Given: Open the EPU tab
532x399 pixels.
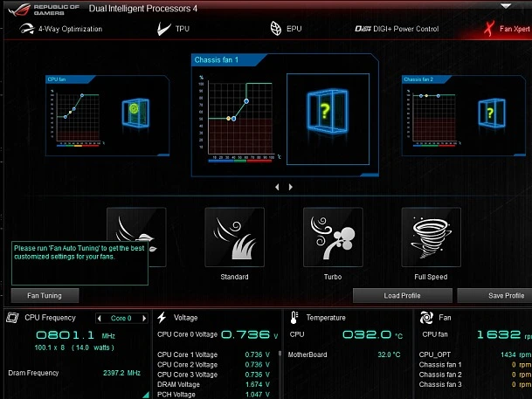Looking at the screenshot, I should pos(286,29).
